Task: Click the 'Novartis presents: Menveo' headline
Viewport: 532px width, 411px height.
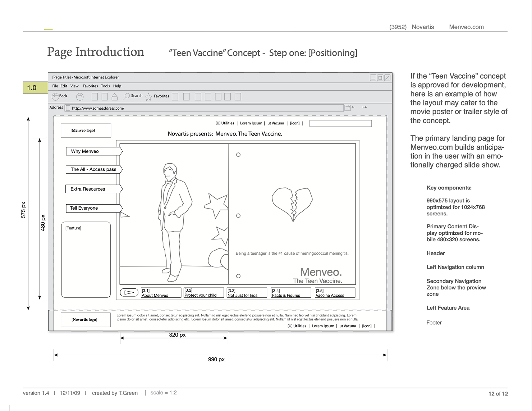Action: pyautogui.click(x=225, y=134)
